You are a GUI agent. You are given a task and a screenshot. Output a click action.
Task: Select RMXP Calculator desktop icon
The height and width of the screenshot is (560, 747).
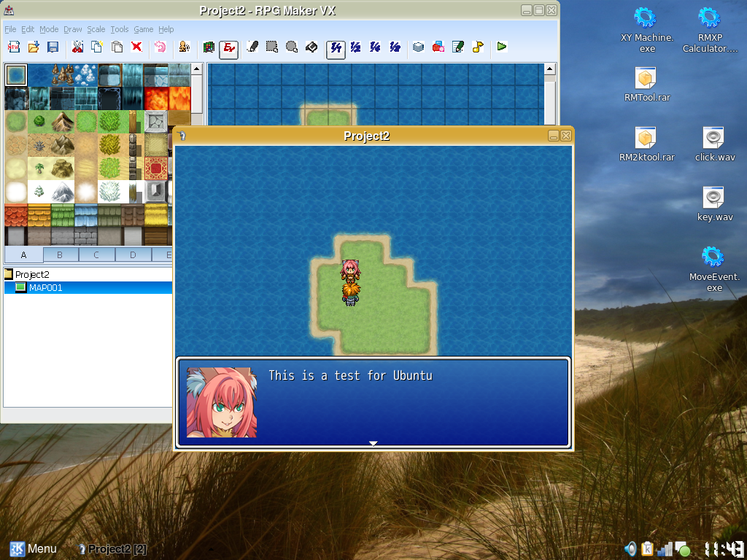click(710, 29)
